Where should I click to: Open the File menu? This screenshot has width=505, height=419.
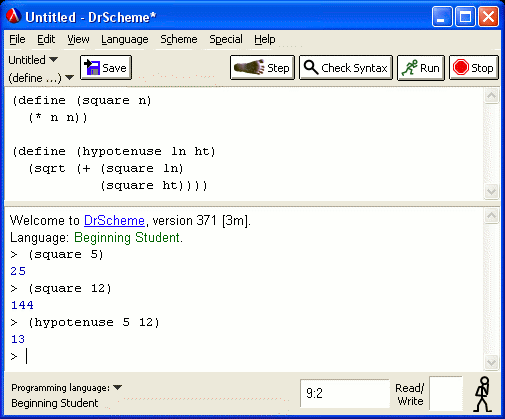[17, 39]
